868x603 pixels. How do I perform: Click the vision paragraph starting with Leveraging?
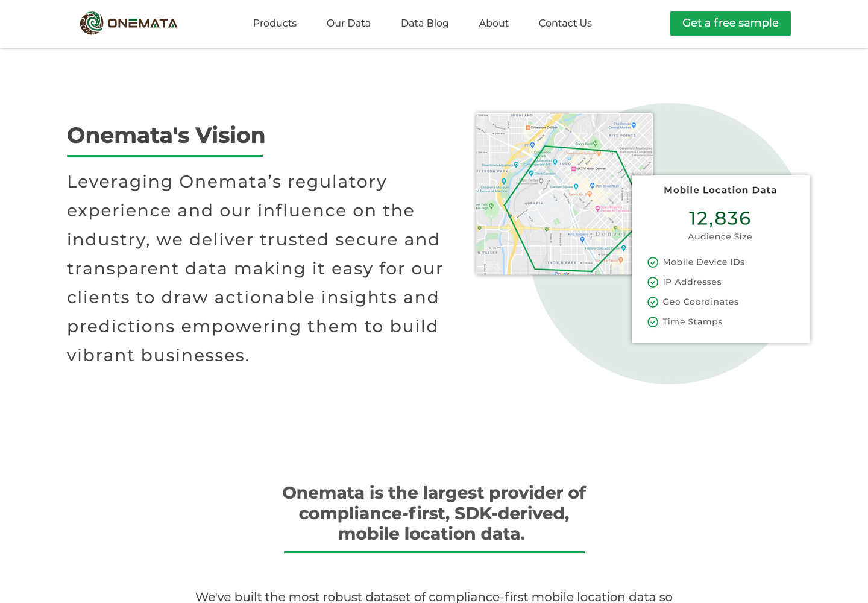coord(255,268)
